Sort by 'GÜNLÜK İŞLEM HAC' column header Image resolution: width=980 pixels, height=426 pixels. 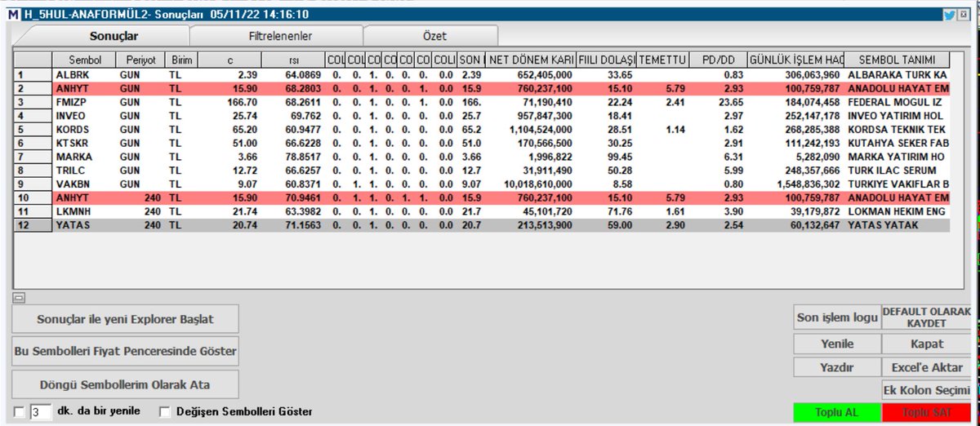(796, 60)
